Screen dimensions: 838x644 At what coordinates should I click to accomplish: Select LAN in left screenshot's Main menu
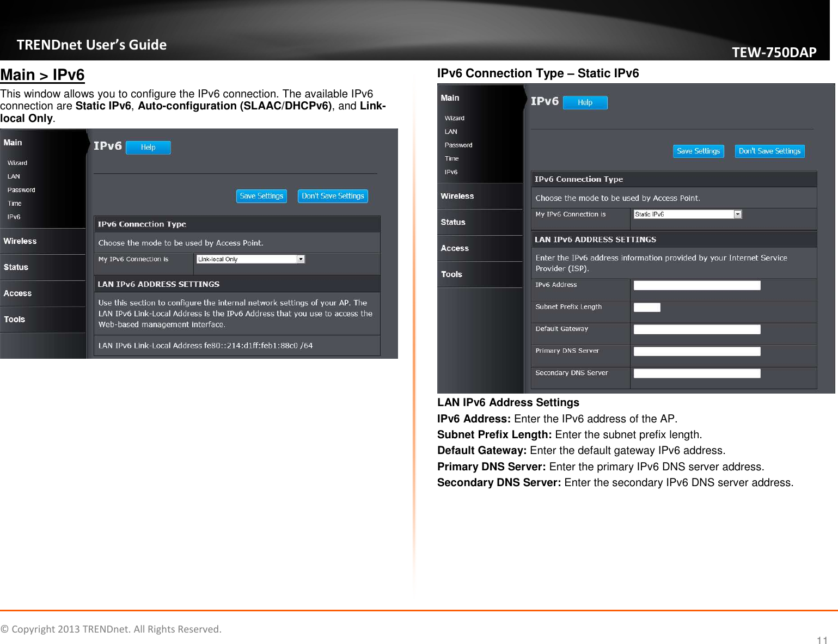(14, 176)
